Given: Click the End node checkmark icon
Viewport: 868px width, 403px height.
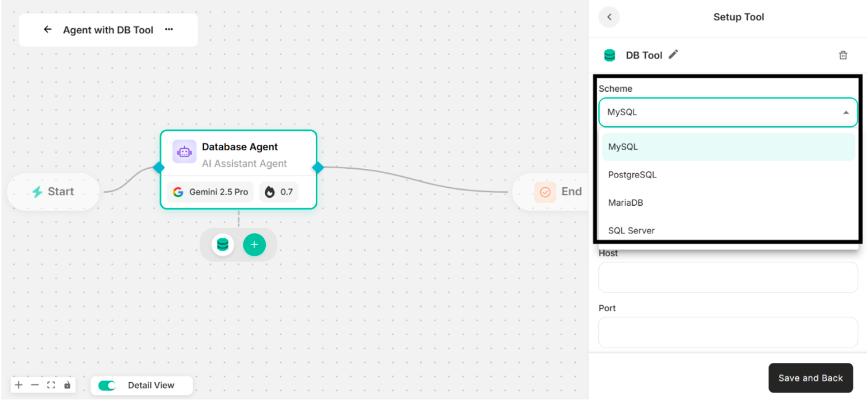Looking at the screenshot, I should [x=545, y=192].
